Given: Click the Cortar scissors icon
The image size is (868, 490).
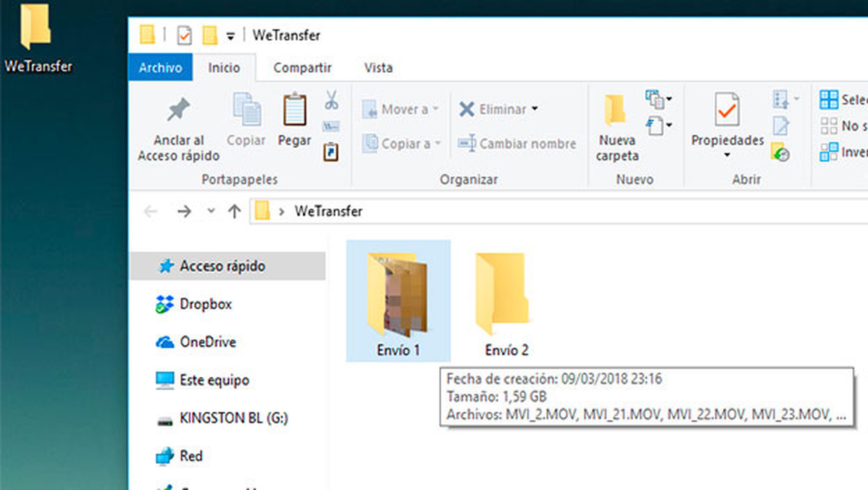Looking at the screenshot, I should coord(332,100).
